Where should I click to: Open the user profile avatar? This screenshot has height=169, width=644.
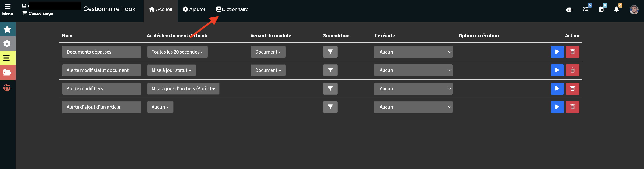point(634,10)
